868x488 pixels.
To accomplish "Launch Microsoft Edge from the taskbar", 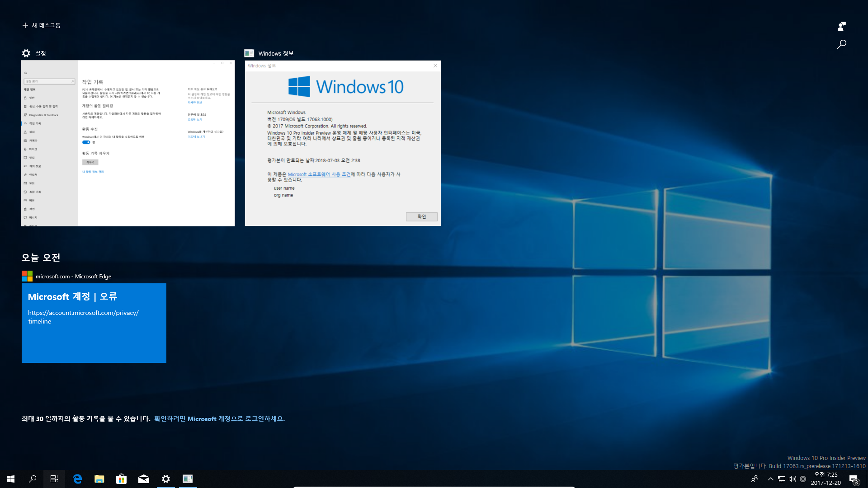I will (77, 479).
